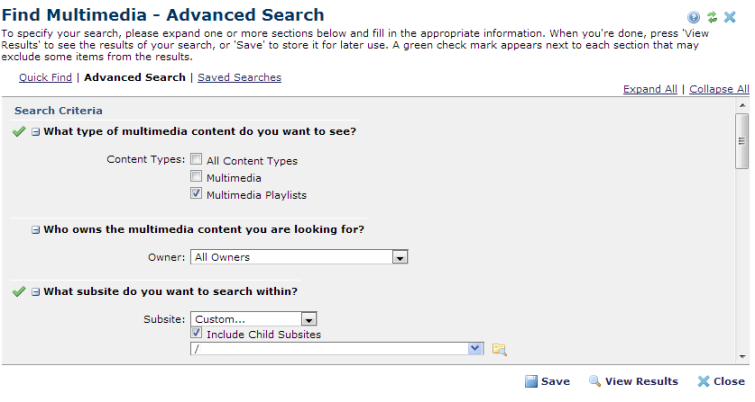Click the green refresh icon
The image size is (755, 402).
click(x=712, y=17)
